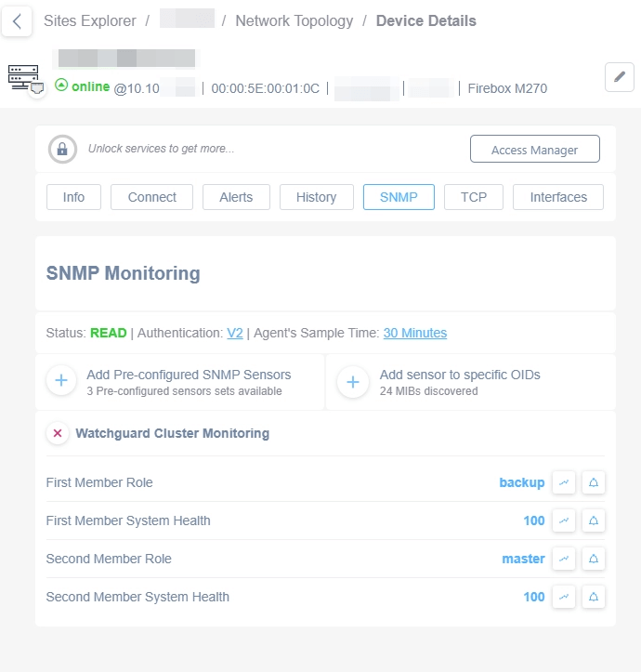The width and height of the screenshot is (641, 672).
Task: Change sample time 30 Minutes link
Action: click(414, 333)
